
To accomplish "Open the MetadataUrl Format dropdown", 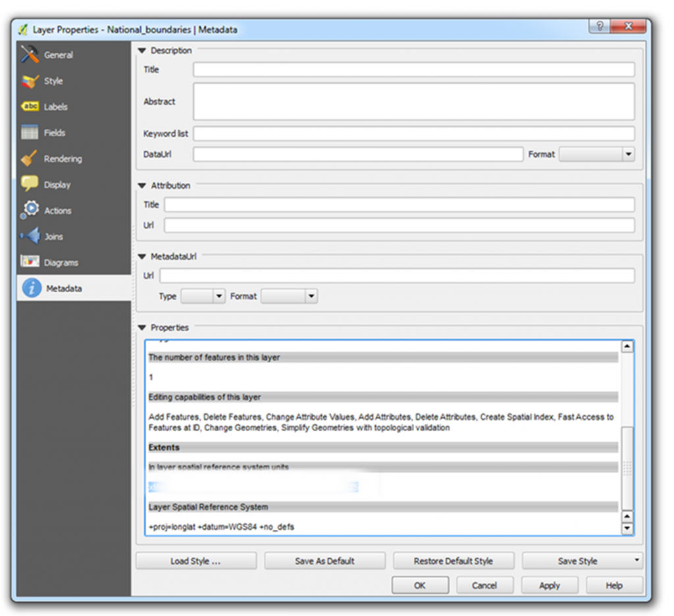I will 290,296.
